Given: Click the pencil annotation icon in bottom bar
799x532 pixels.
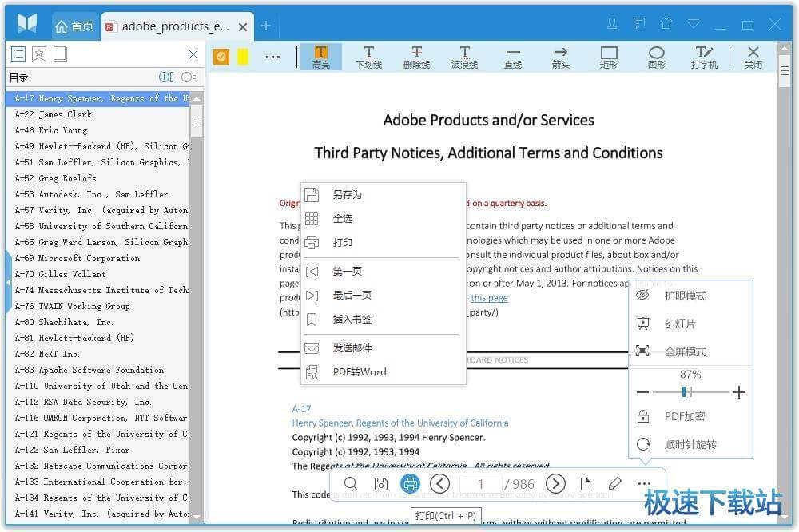Looking at the screenshot, I should coord(614,483).
